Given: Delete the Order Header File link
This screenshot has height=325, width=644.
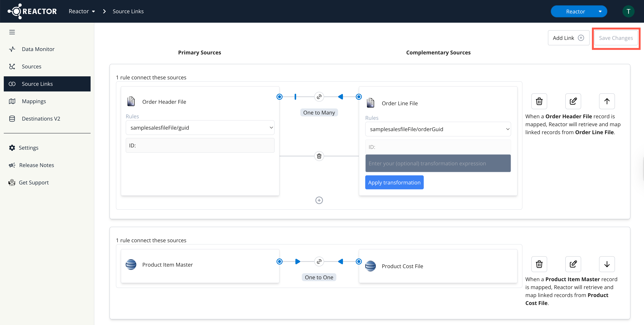Looking at the screenshot, I should (x=539, y=101).
